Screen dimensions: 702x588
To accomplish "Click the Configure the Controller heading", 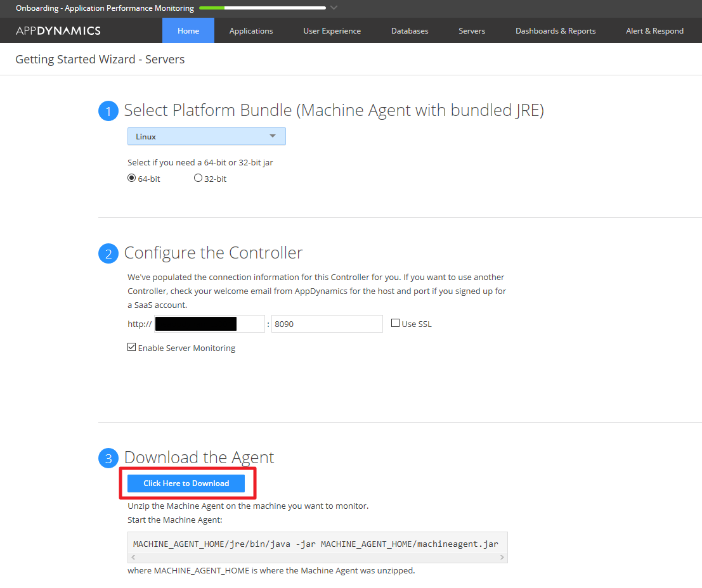I will click(x=213, y=253).
